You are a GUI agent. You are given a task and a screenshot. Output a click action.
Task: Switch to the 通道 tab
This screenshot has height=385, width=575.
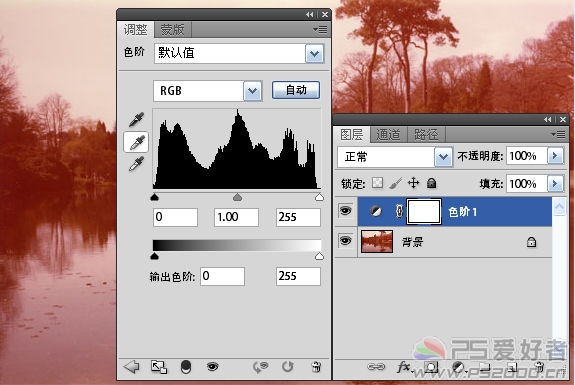pyautogui.click(x=388, y=135)
